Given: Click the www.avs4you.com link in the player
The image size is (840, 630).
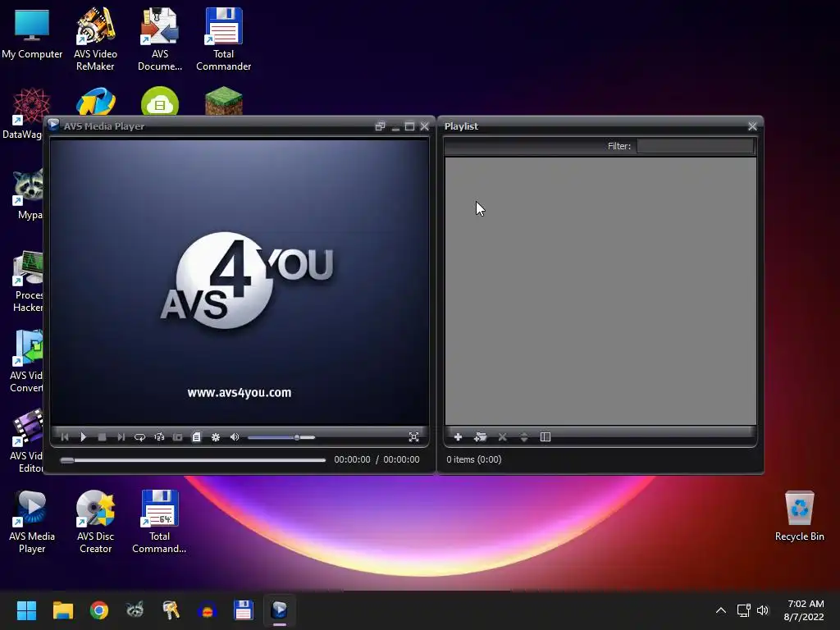Looking at the screenshot, I should click(x=240, y=393).
